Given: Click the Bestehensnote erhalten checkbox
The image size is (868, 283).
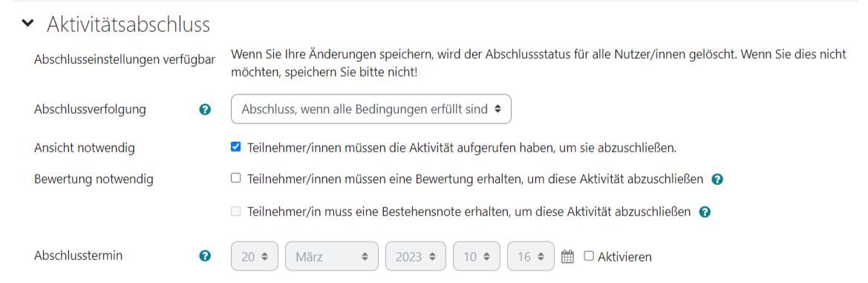Looking at the screenshot, I should [236, 211].
